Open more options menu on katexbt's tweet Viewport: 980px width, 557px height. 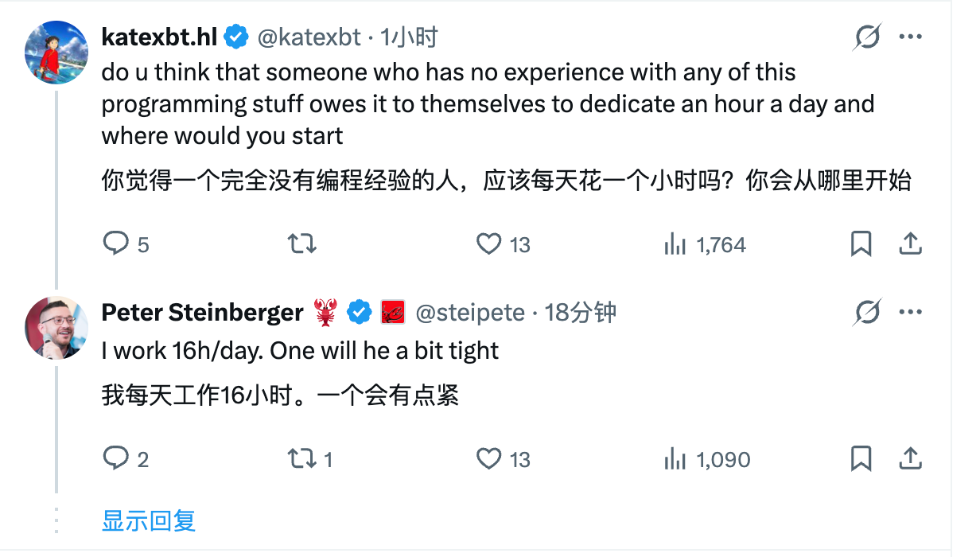[x=911, y=37]
